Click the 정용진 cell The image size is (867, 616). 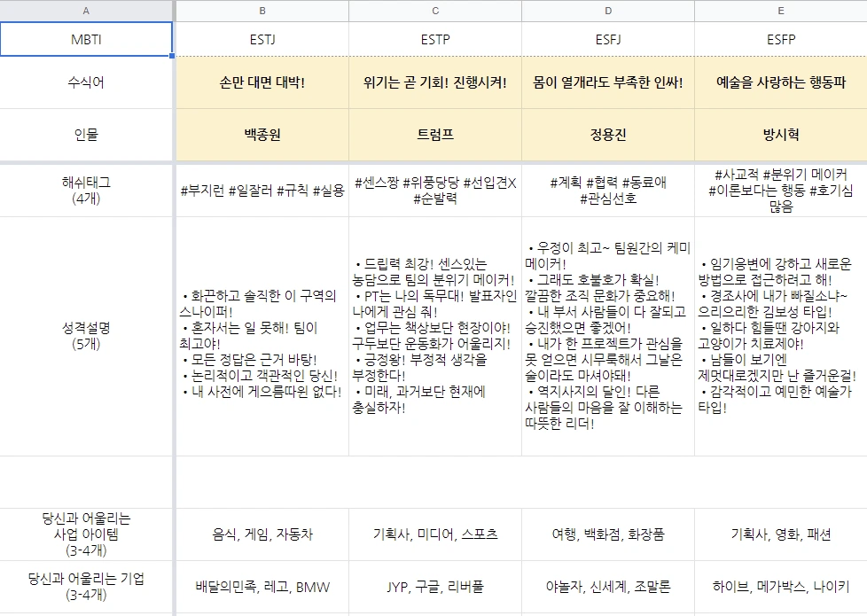click(x=608, y=135)
